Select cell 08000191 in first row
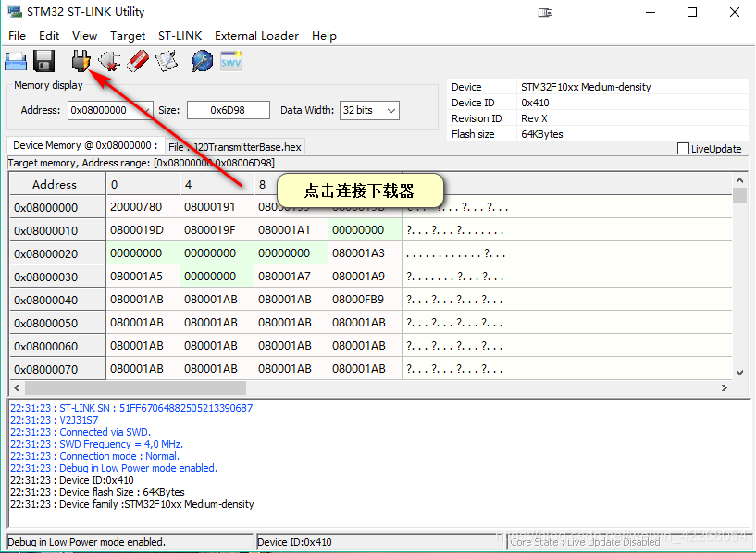Image resolution: width=756 pixels, height=553 pixels. tap(217, 206)
